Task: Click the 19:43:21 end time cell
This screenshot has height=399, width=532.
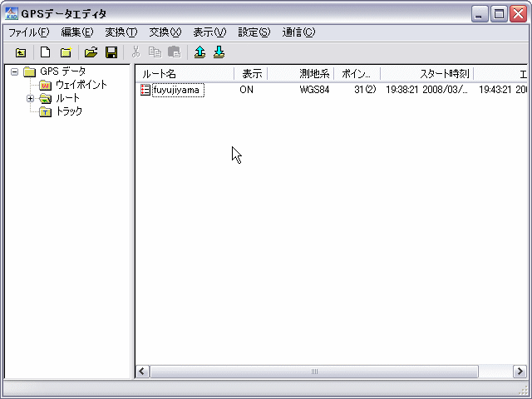Action: click(x=503, y=90)
